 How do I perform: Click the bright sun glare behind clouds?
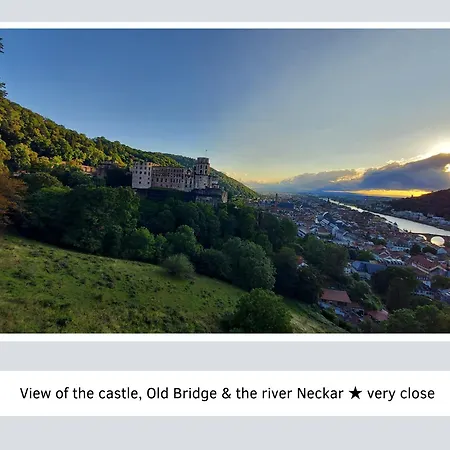coord(438,148)
